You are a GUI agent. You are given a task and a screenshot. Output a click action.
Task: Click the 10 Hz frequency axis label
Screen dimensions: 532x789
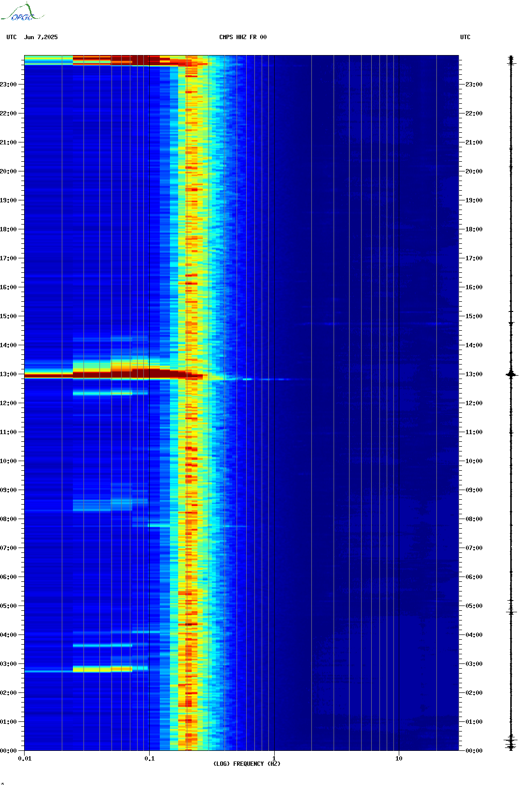pos(399,759)
